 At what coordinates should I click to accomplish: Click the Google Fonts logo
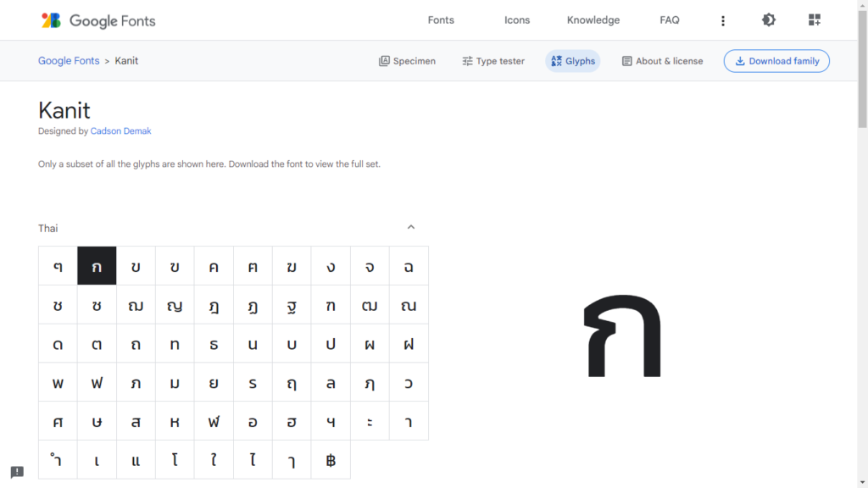[98, 20]
